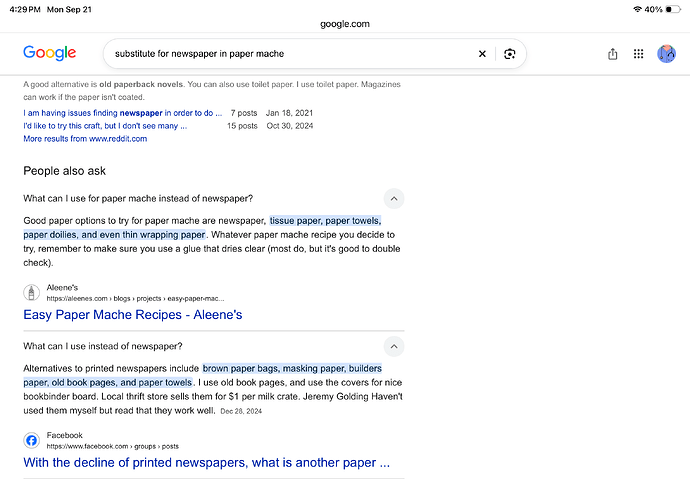Click 'What can I use for paper mache instead' text

coord(138,198)
